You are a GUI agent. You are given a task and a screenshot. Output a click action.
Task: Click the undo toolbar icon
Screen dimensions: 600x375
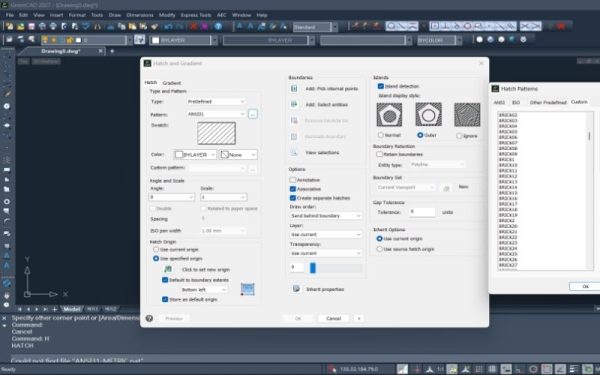[168, 26]
